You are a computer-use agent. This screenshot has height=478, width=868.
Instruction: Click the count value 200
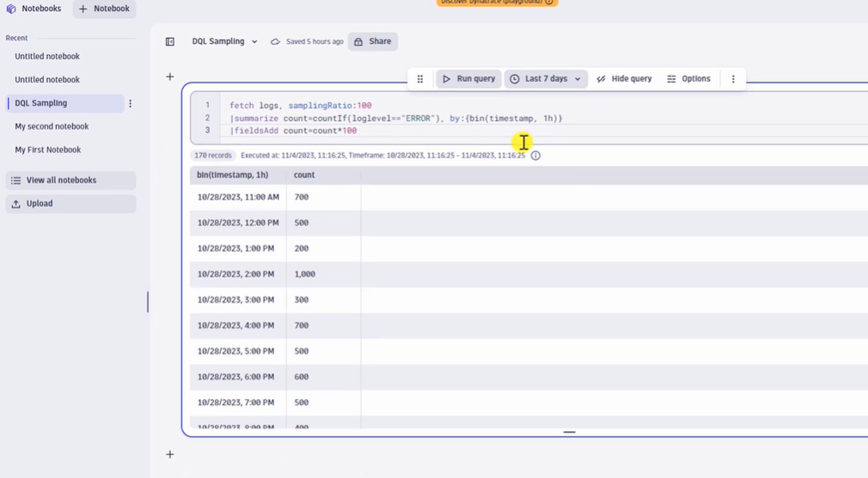coord(301,248)
